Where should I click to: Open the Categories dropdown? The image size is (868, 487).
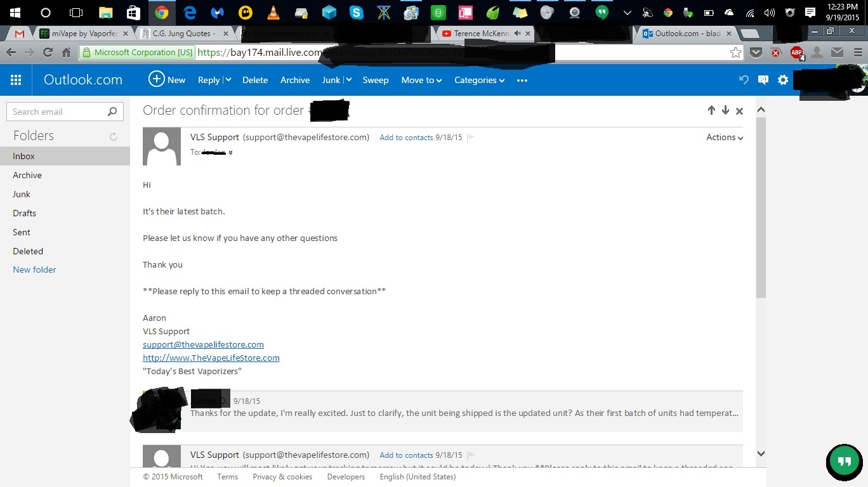[480, 80]
